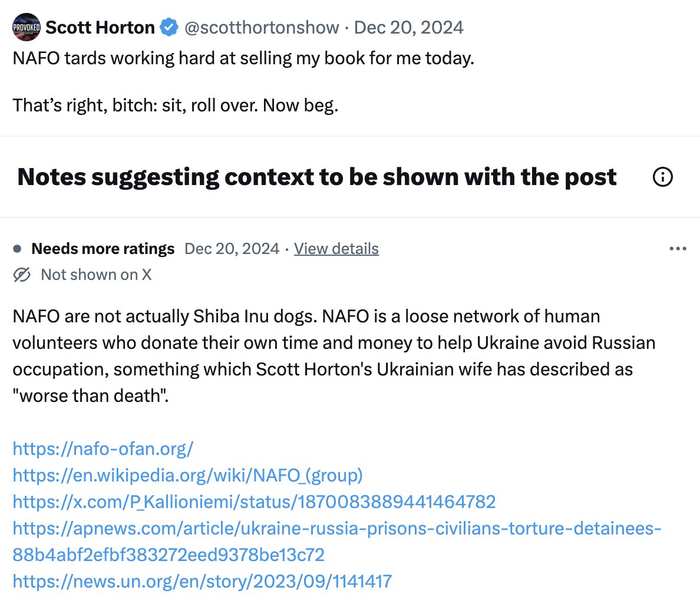Viewport: 700px width, 607px height.
Task: Open the info icon beside Notes heading
Action: point(662,176)
